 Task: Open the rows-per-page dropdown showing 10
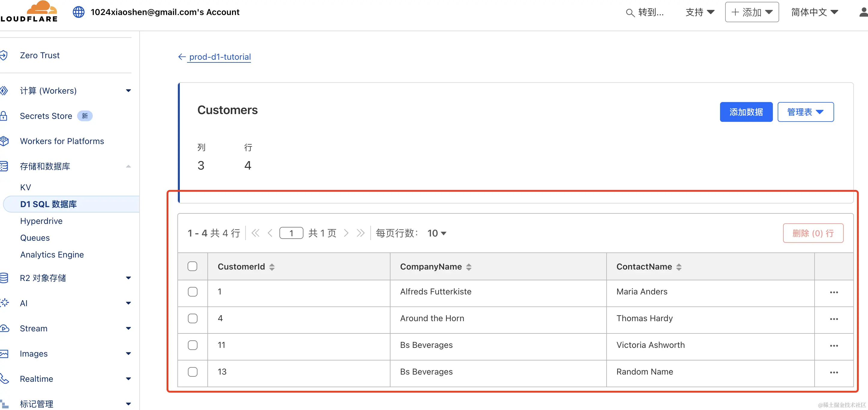tap(436, 233)
